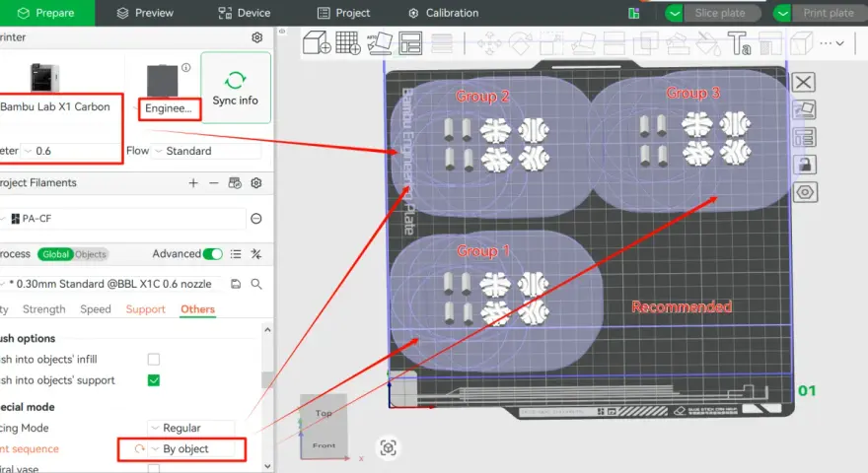Open plate settings hexagon icon
The image size is (868, 473).
pyautogui.click(x=804, y=192)
